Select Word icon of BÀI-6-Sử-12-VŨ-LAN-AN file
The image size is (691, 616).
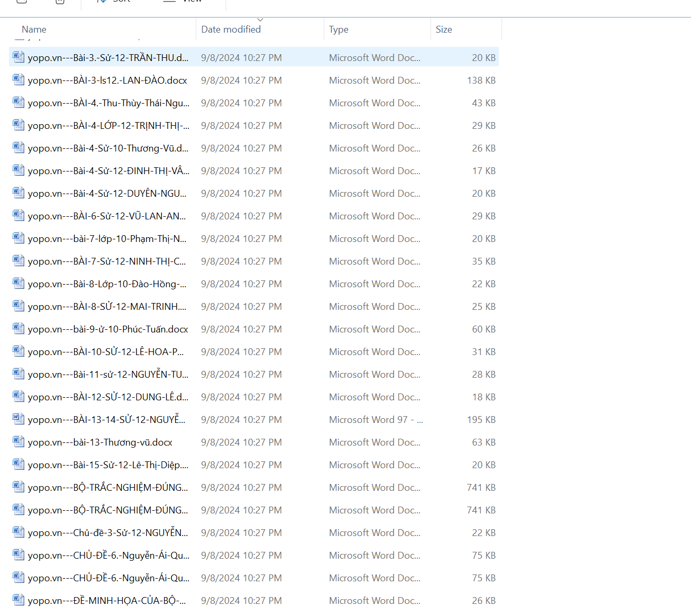(18, 216)
